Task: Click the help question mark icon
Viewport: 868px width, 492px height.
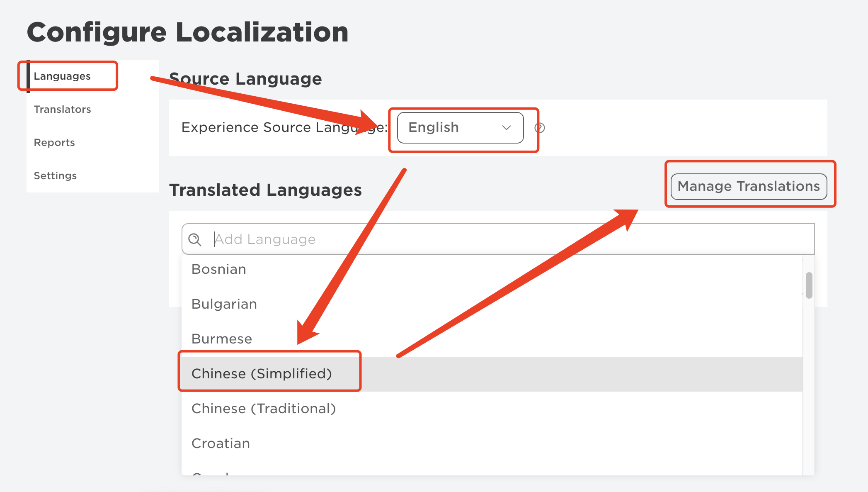Action: click(x=539, y=128)
